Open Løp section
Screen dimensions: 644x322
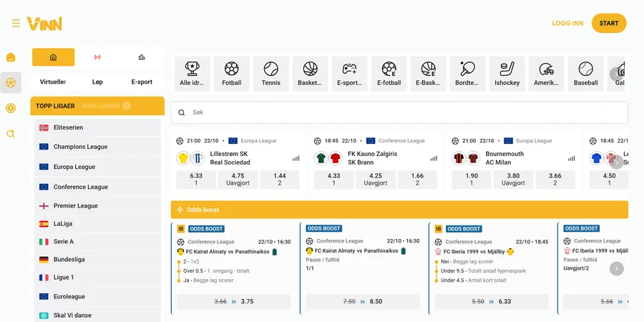[x=97, y=82]
